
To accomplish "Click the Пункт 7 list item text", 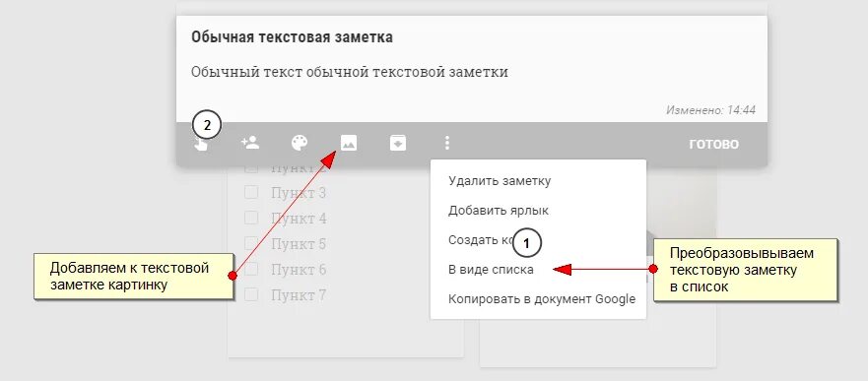I will tap(299, 295).
